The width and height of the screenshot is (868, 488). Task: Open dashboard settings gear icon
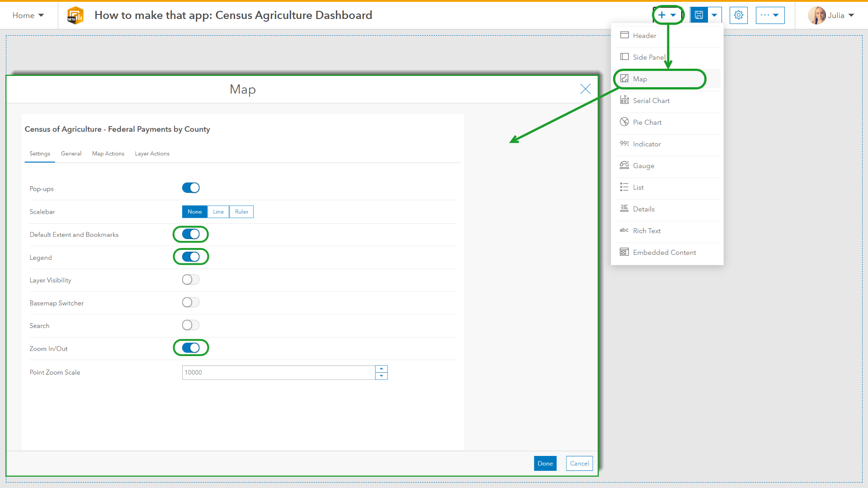tap(738, 15)
